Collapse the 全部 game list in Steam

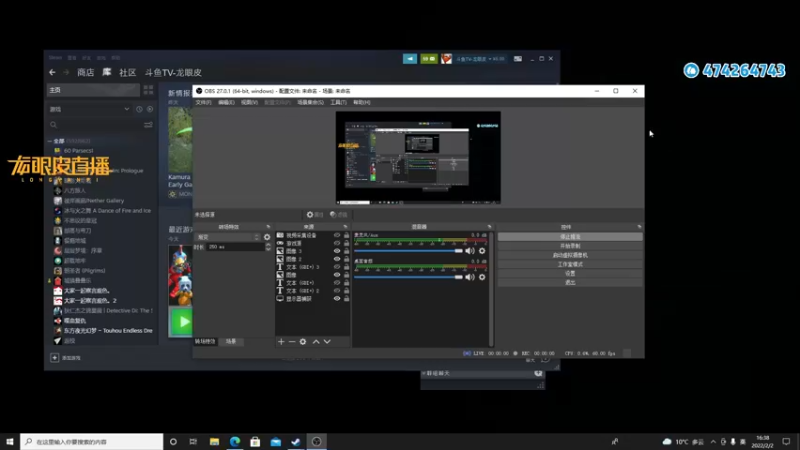pyautogui.click(x=50, y=141)
